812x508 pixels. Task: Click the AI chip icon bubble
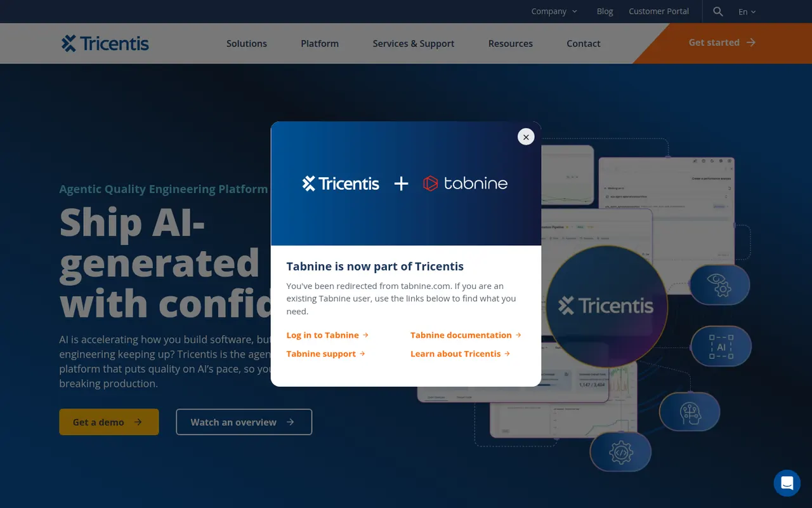(x=721, y=347)
